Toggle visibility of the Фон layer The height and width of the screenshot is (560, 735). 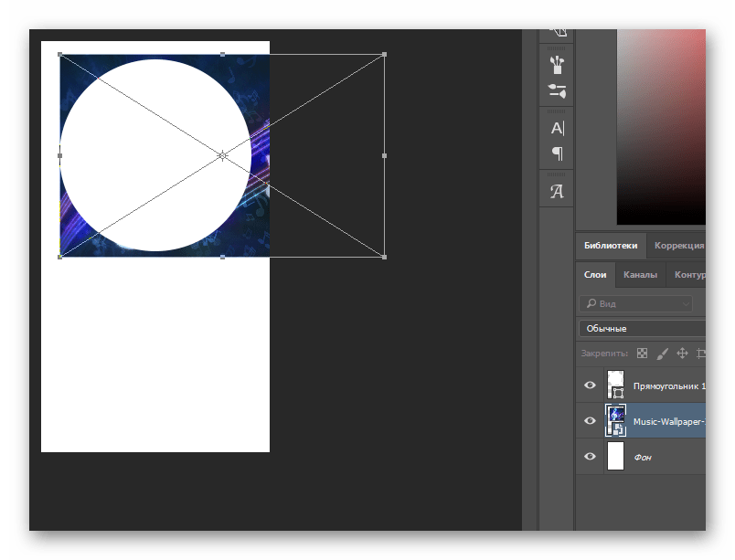[591, 456]
